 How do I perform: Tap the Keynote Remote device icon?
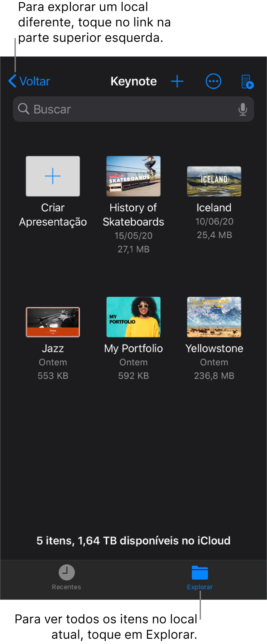[x=248, y=82]
